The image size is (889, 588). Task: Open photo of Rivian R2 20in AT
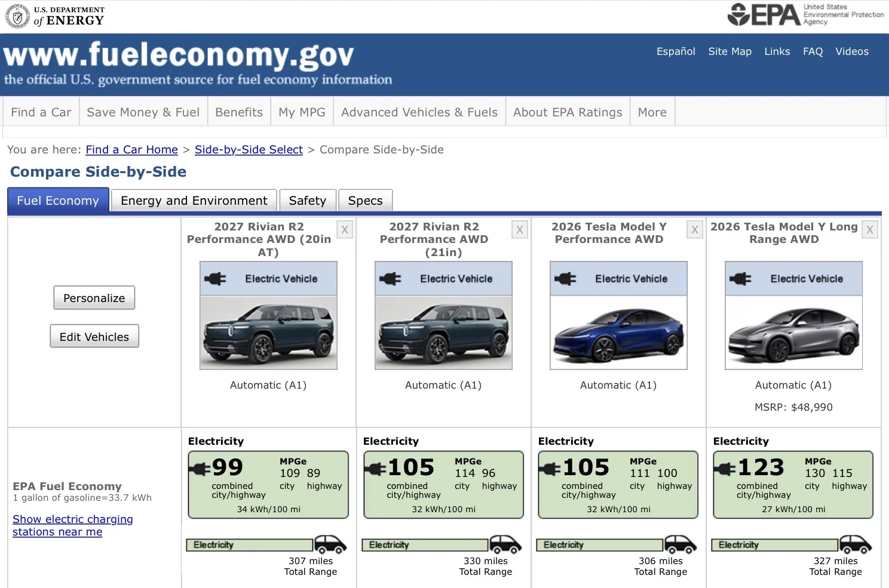[268, 333]
